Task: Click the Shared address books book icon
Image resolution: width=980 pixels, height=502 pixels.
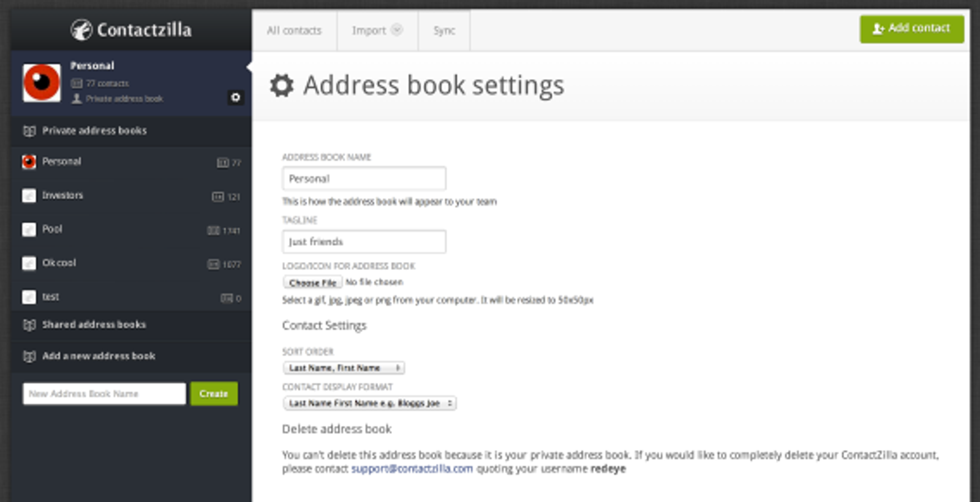Action: coord(29,325)
